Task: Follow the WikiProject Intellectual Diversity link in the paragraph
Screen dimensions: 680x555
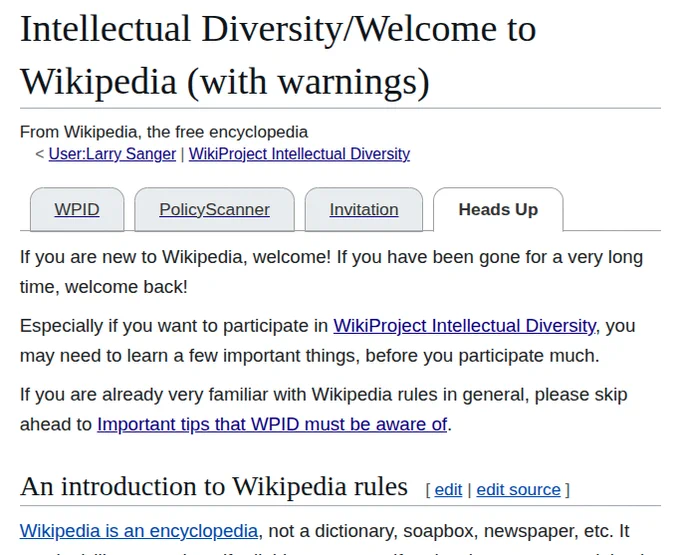Action: pos(464,326)
